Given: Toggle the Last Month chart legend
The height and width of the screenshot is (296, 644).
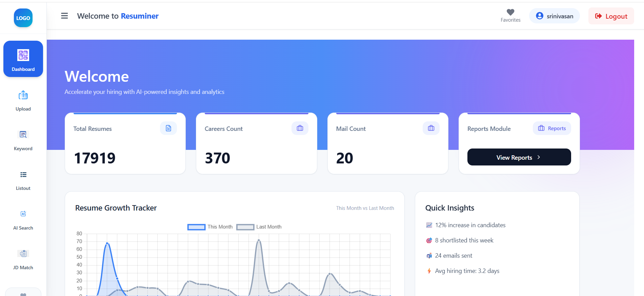Looking at the screenshot, I should click(259, 227).
